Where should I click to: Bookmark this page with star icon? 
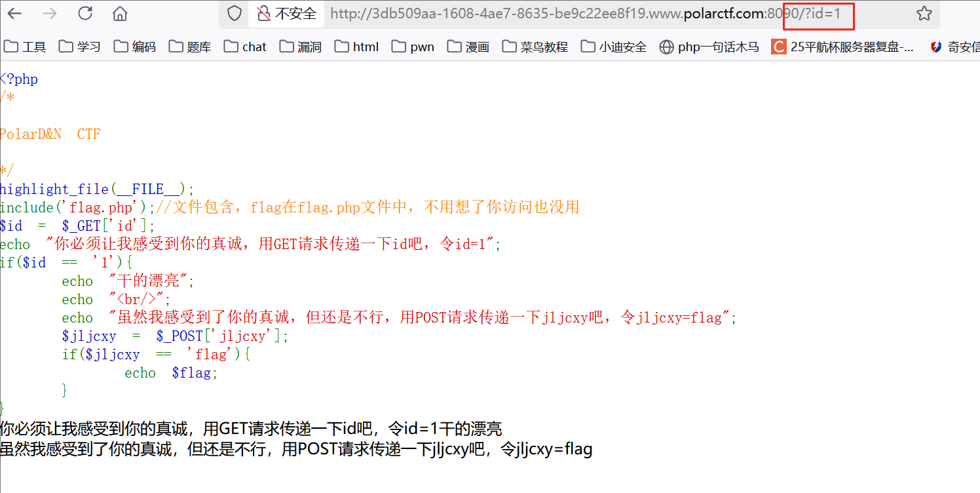coord(924,13)
